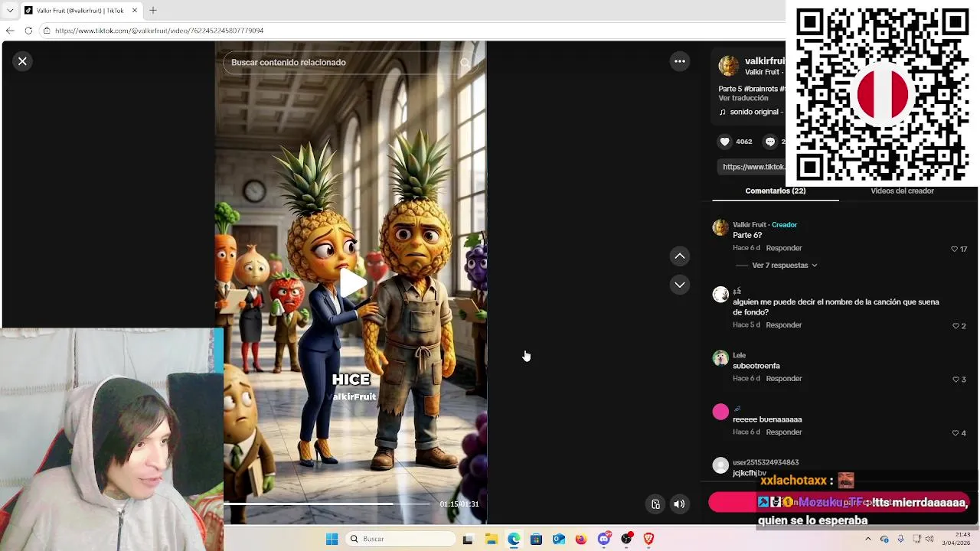980x551 pixels.
Task: Open browser tab list dropdown arrow
Action: [x=10, y=11]
